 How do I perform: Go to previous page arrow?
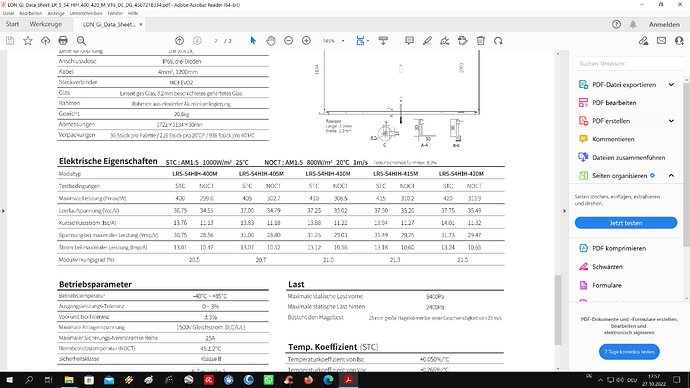(x=180, y=41)
